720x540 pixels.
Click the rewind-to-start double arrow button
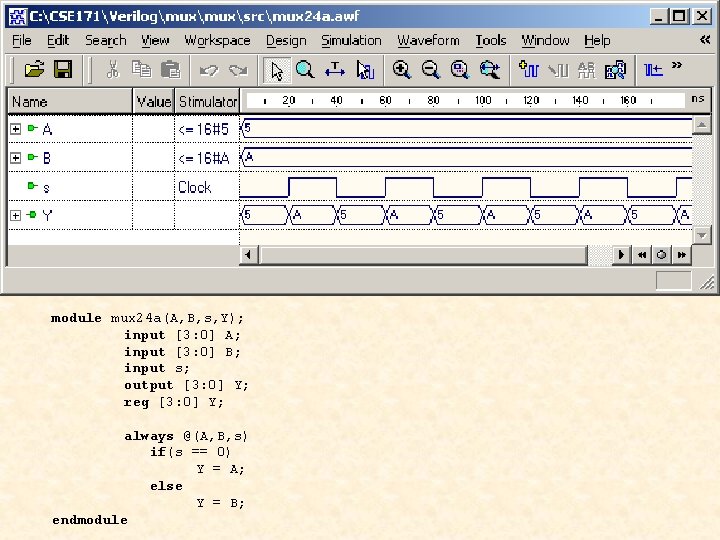[x=641, y=255]
